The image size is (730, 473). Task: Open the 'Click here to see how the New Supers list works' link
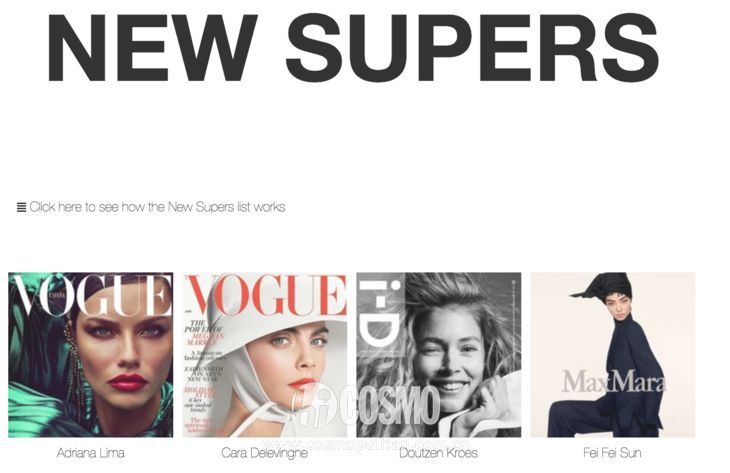(157, 207)
